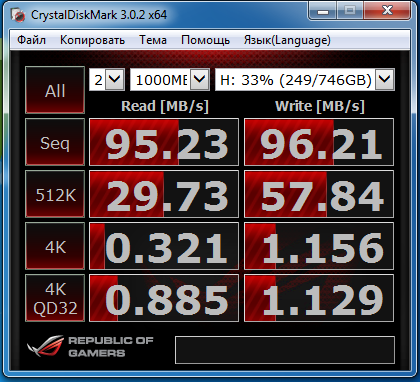The width and height of the screenshot is (420, 382).
Task: Close the CrystalDiskMark window
Action: 387,11
